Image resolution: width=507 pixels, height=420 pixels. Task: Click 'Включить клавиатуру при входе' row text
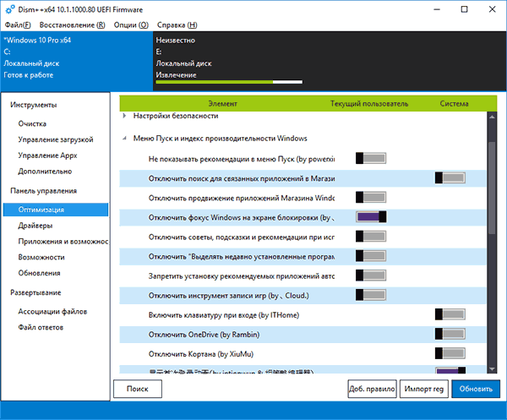tap(224, 315)
